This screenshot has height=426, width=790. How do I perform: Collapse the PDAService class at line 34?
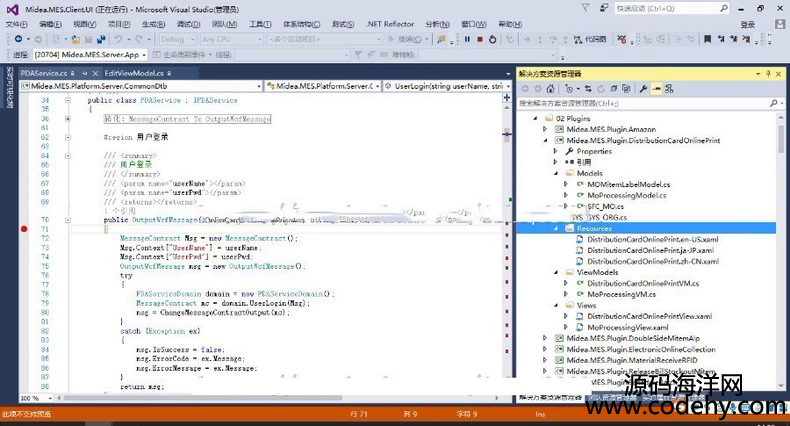[68, 100]
